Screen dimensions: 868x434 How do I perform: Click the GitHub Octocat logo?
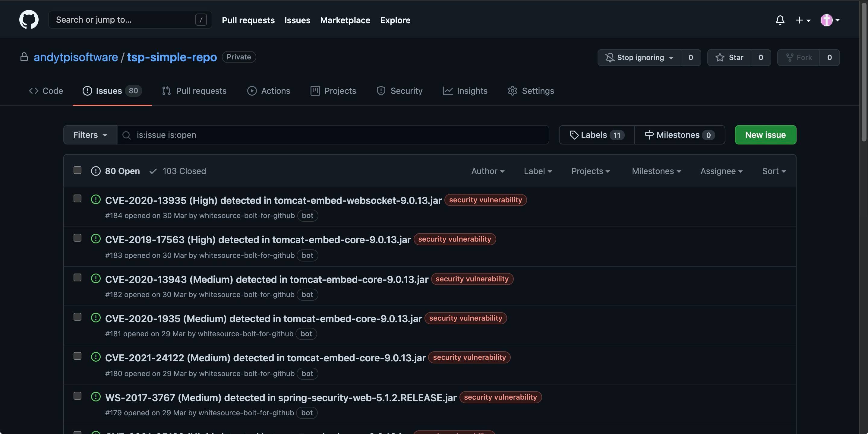(x=29, y=20)
